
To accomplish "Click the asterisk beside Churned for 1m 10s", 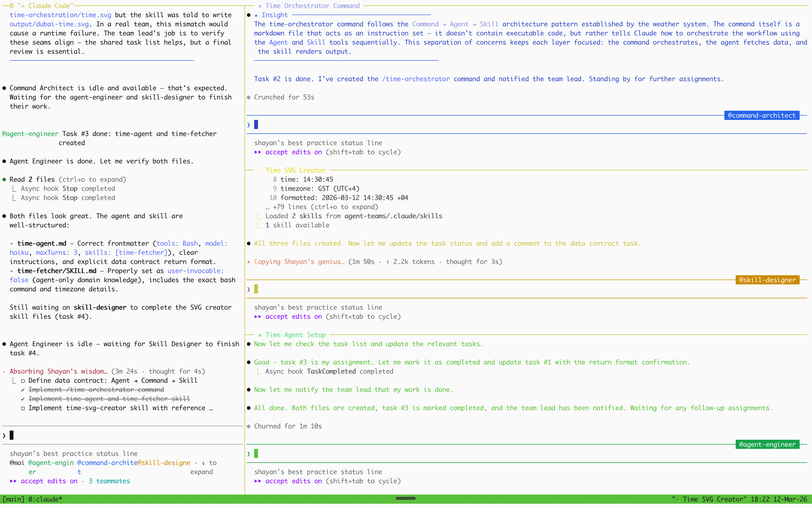I will click(x=248, y=426).
